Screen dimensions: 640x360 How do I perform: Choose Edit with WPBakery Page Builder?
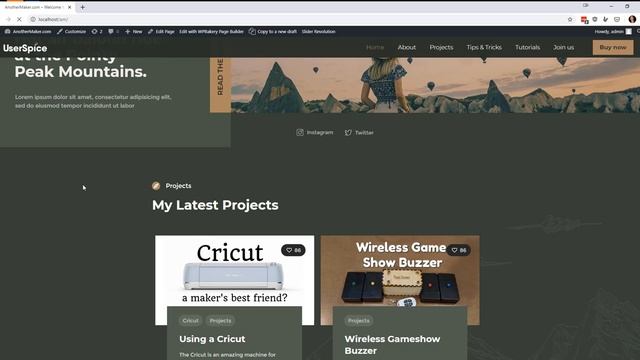tap(211, 31)
